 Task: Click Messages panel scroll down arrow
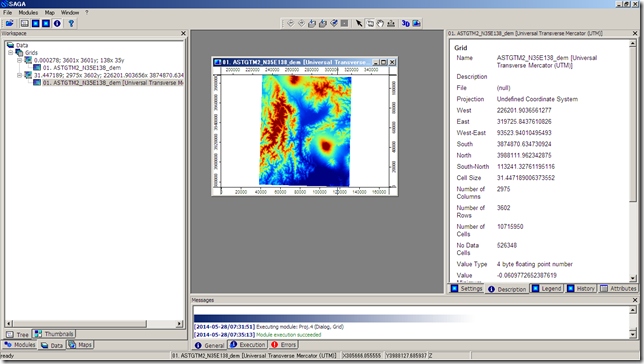633,334
